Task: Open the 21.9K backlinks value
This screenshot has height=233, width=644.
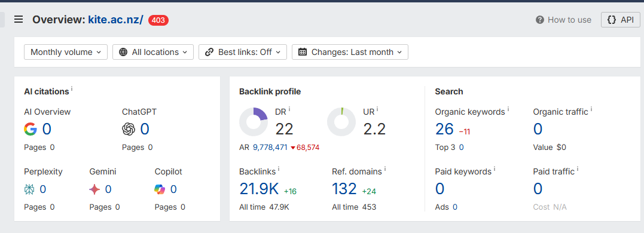Action: [259, 189]
